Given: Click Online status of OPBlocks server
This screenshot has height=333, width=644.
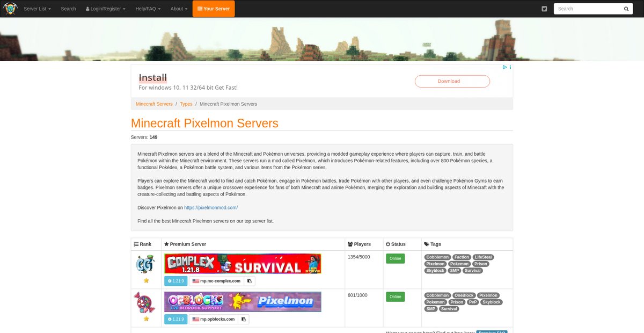Looking at the screenshot, I should point(395,296).
